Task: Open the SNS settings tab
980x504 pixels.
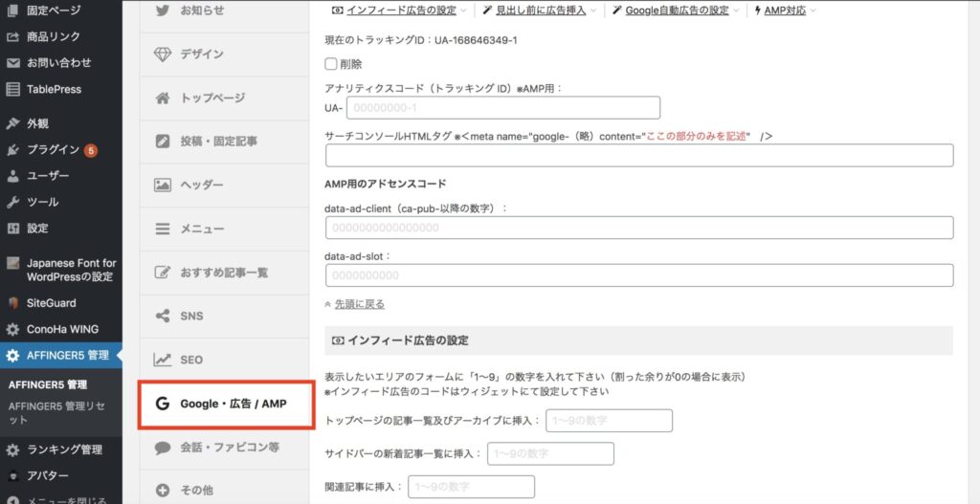Action: pos(224,316)
